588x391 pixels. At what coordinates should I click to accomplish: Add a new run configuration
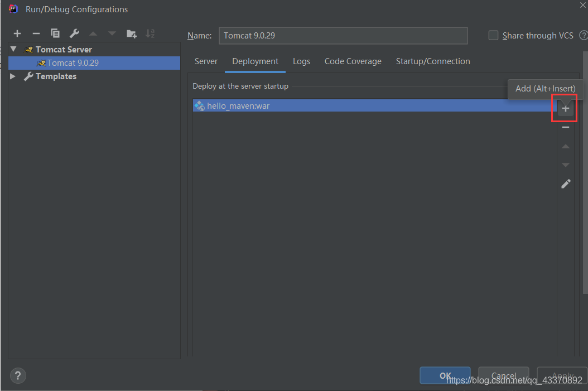(x=17, y=33)
